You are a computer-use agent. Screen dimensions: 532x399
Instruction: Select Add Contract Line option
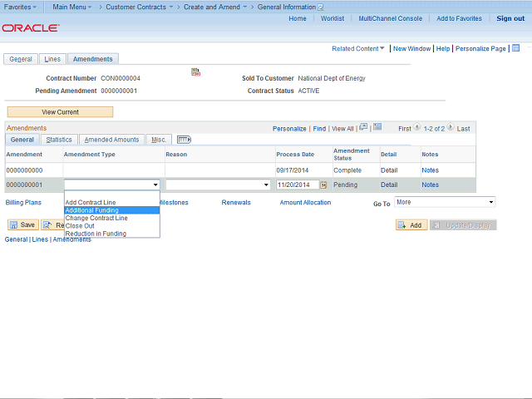[112, 202]
